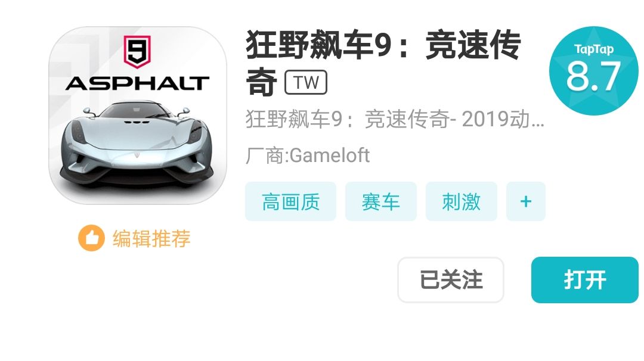This screenshot has width=644, height=361.
Task: Tap the Asphalt 9 app icon
Action: pyautogui.click(x=138, y=116)
